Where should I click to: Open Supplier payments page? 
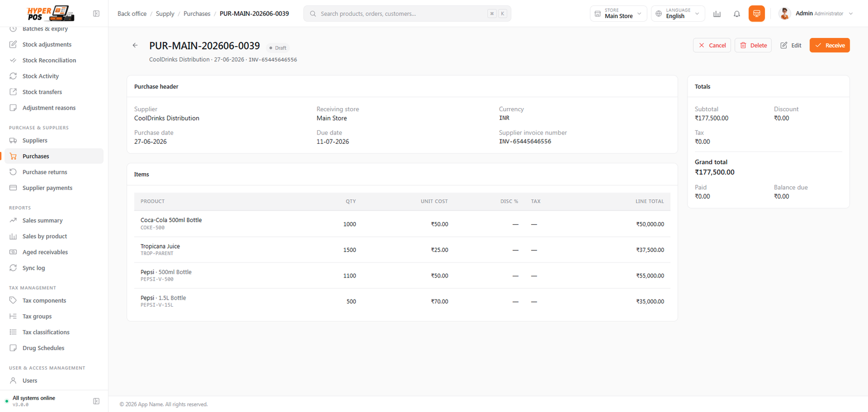tap(54, 188)
